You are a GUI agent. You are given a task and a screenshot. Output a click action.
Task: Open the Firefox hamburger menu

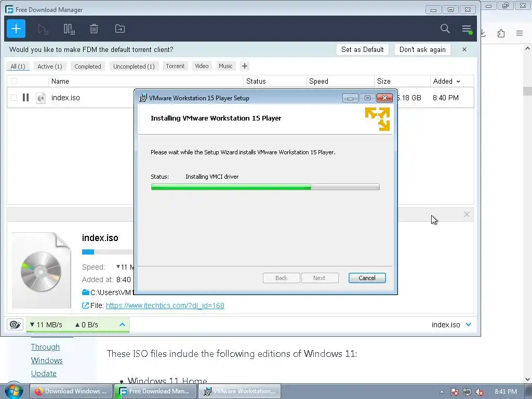[x=520, y=33]
